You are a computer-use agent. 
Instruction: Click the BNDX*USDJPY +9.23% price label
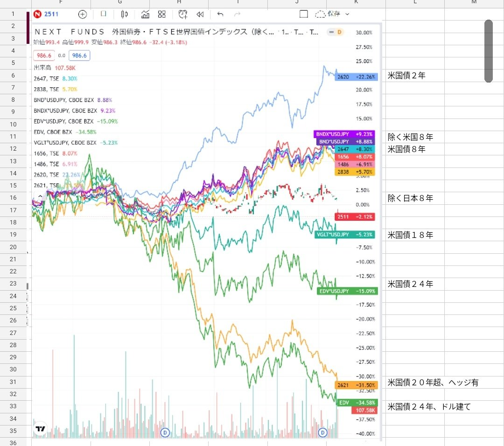point(344,134)
